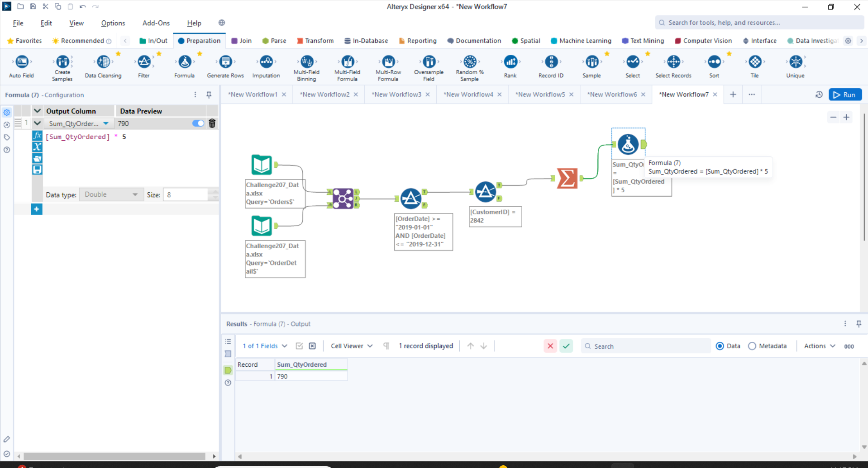Select the Imputation tool
Screen dimensions: 868x468
tap(266, 66)
